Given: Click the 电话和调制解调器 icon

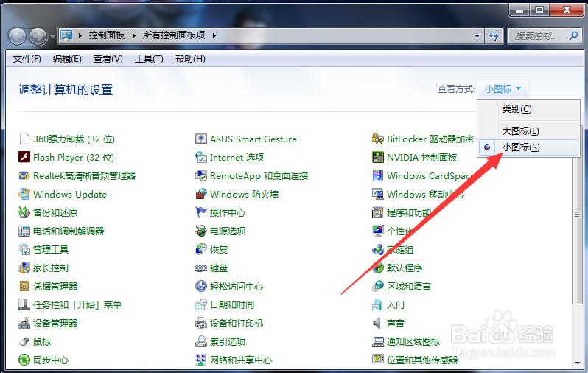Looking at the screenshot, I should pyautogui.click(x=24, y=231).
